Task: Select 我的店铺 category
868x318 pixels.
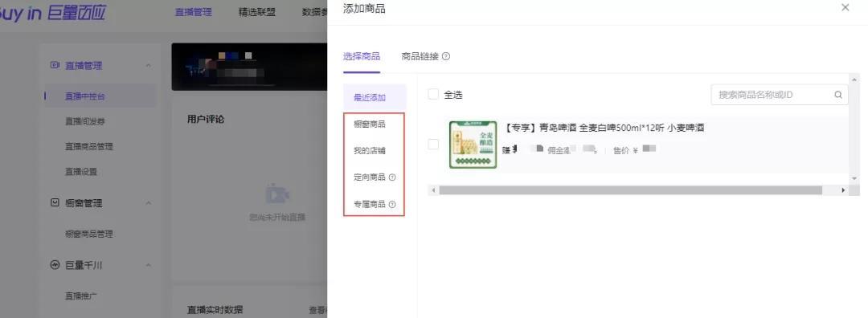Action: [x=370, y=151]
